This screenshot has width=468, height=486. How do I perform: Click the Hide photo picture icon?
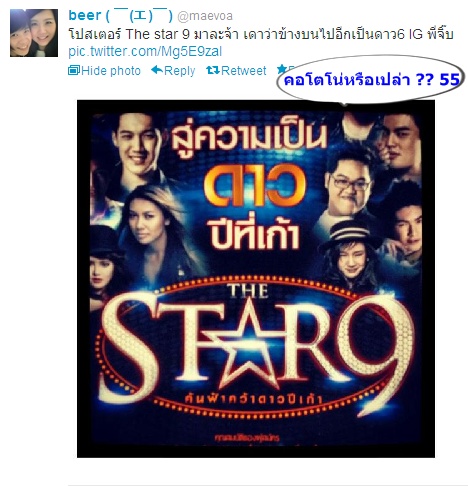(x=73, y=70)
